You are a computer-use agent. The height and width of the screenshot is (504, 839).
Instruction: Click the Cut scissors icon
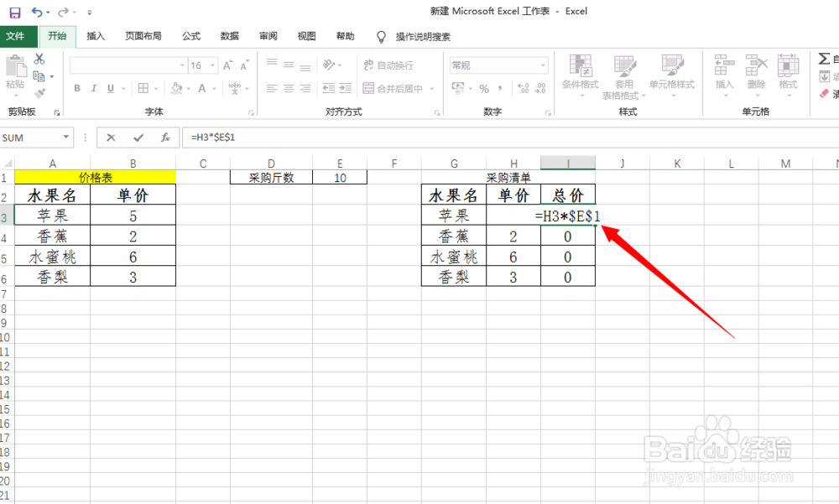coord(39,59)
